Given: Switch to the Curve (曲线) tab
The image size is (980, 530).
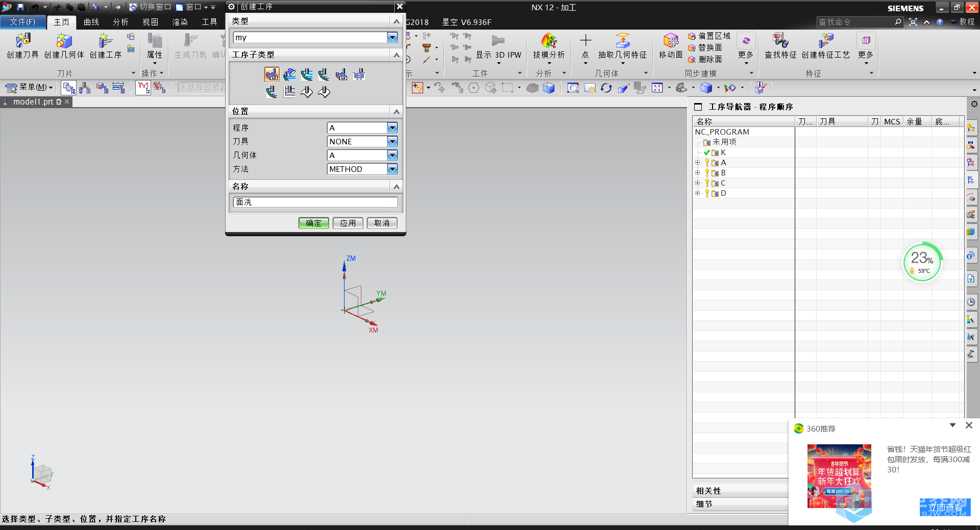Looking at the screenshot, I should pos(91,22).
